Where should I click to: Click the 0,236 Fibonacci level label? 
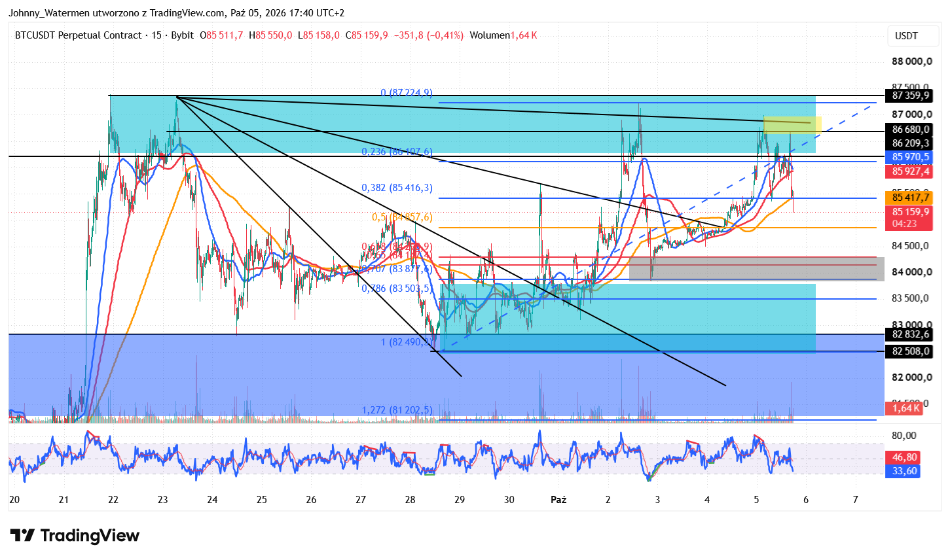coord(397,152)
